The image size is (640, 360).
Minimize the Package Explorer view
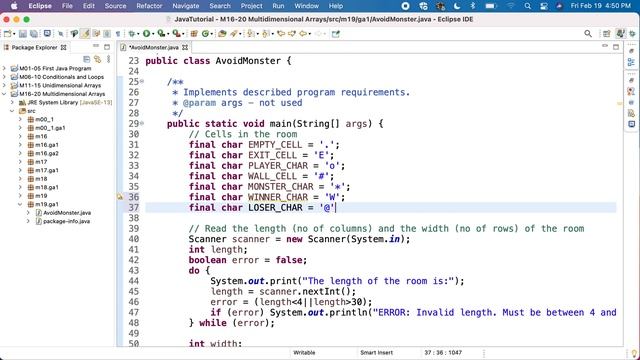96,47
